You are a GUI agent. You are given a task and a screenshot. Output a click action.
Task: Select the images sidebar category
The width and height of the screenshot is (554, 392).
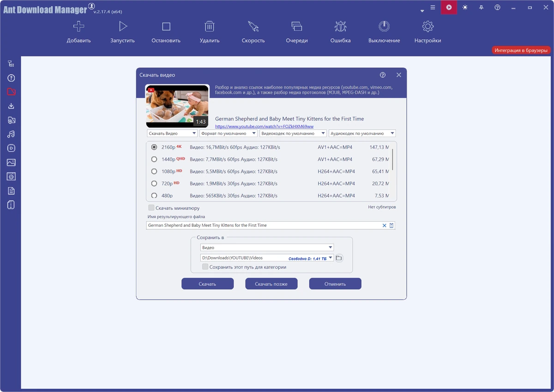pyautogui.click(x=11, y=163)
